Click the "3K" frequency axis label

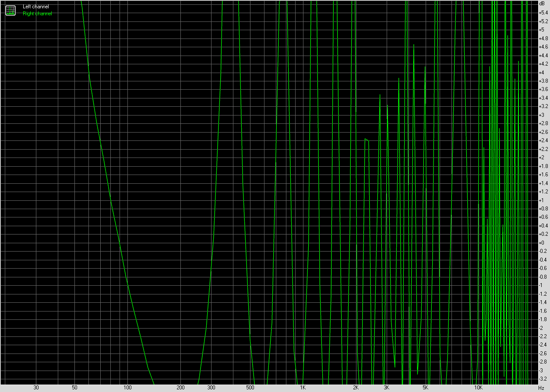click(386, 388)
